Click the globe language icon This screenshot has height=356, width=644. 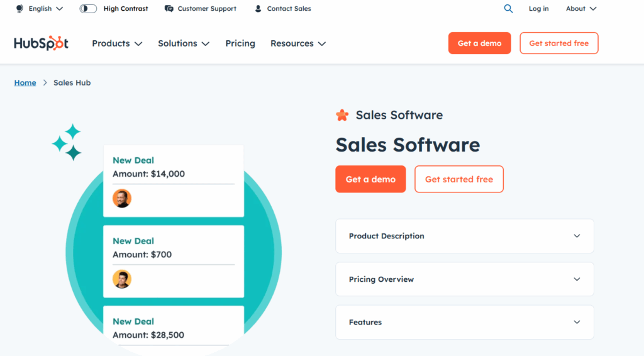(x=19, y=9)
